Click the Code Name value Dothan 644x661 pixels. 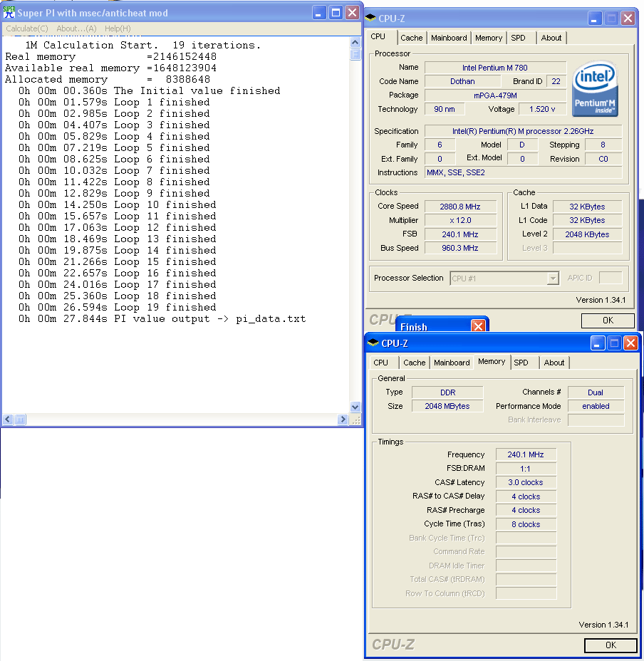(x=462, y=81)
